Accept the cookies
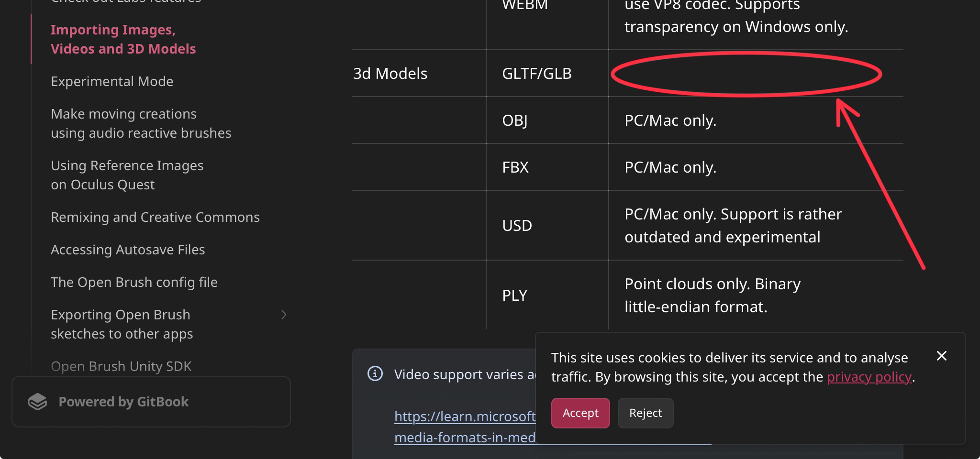 (x=580, y=413)
